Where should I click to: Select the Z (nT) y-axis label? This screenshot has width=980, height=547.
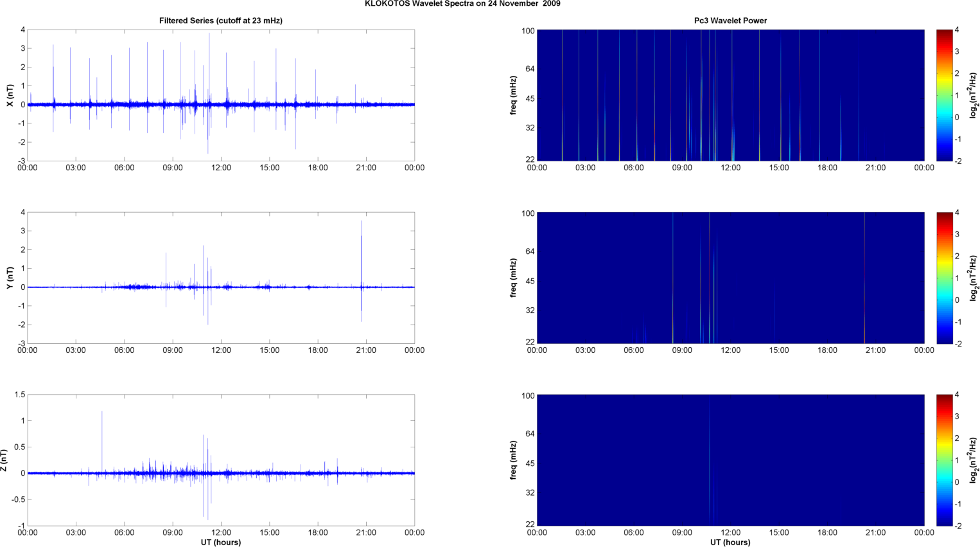click(4, 460)
